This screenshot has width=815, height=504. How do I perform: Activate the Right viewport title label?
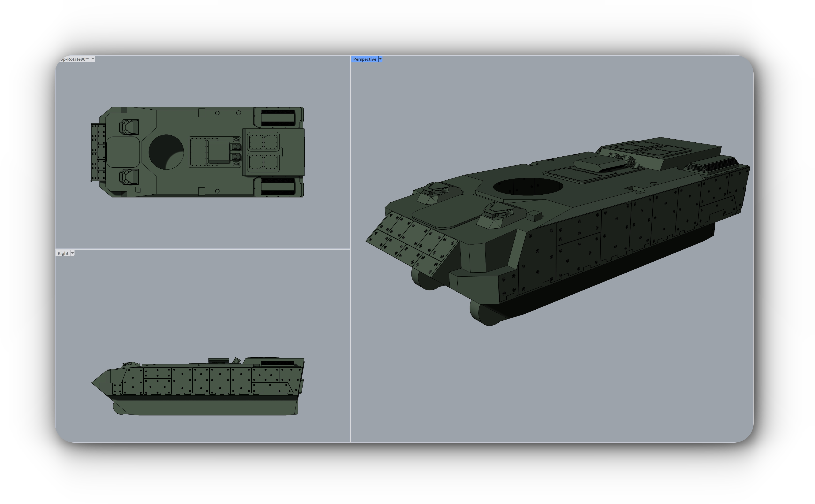(x=63, y=253)
